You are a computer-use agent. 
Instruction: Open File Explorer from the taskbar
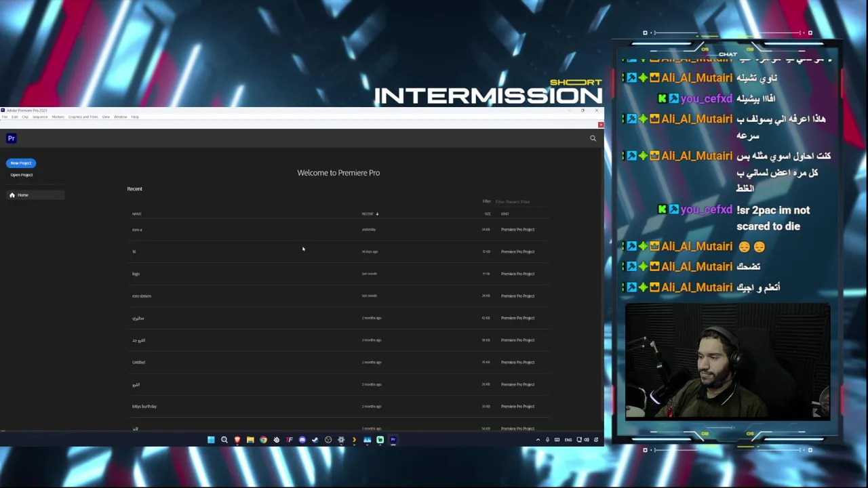pos(250,440)
